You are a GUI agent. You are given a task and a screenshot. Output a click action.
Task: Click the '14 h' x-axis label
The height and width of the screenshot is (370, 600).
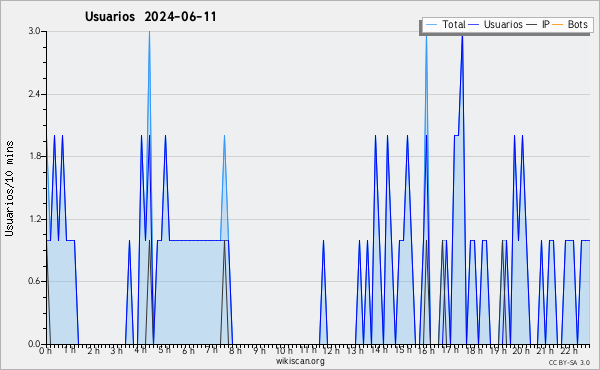(379, 350)
